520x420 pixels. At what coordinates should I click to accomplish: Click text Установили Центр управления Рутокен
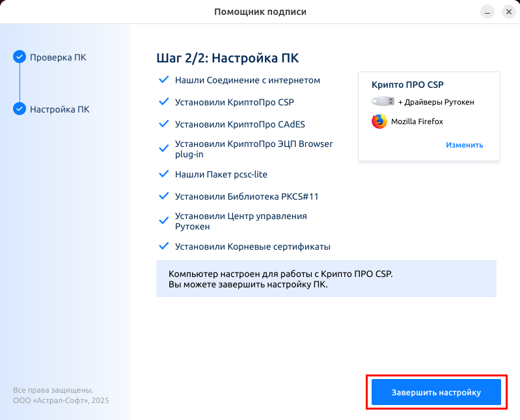coord(241,221)
